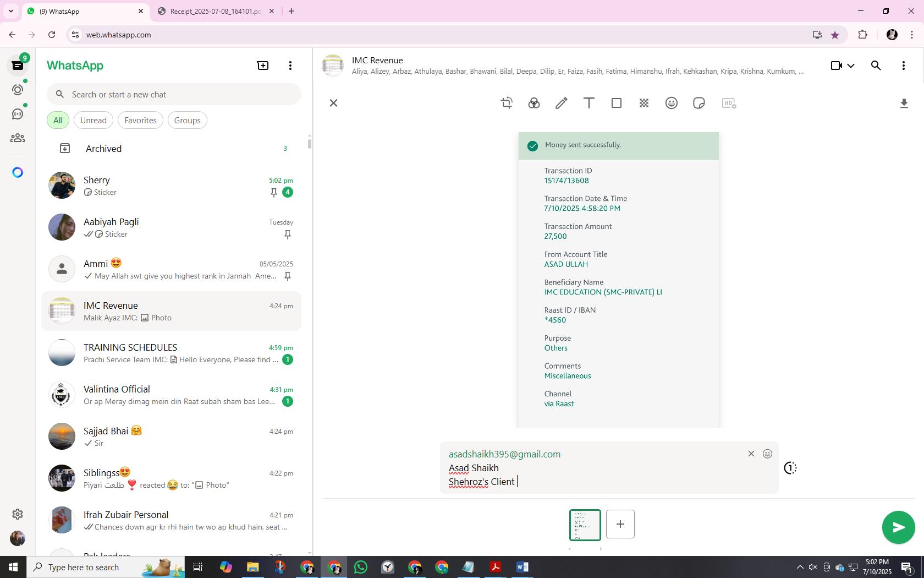Image resolution: width=924 pixels, height=578 pixels.
Task: Open the image filters tool
Action: pos(534,103)
